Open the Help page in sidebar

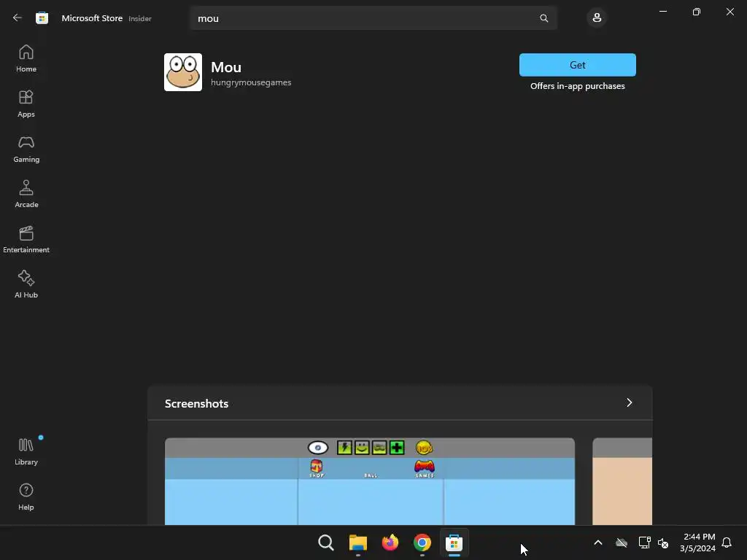click(26, 497)
